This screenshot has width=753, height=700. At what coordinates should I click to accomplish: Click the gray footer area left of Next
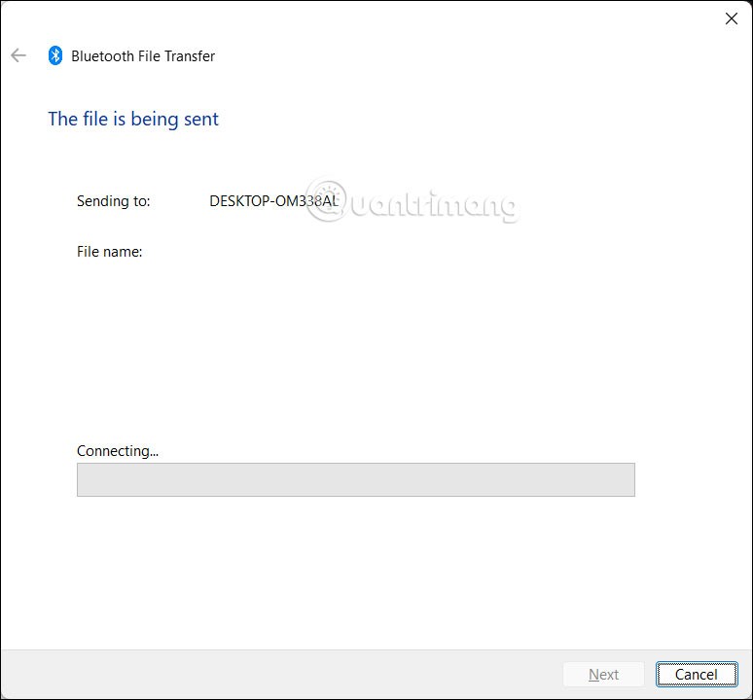pyautogui.click(x=292, y=674)
